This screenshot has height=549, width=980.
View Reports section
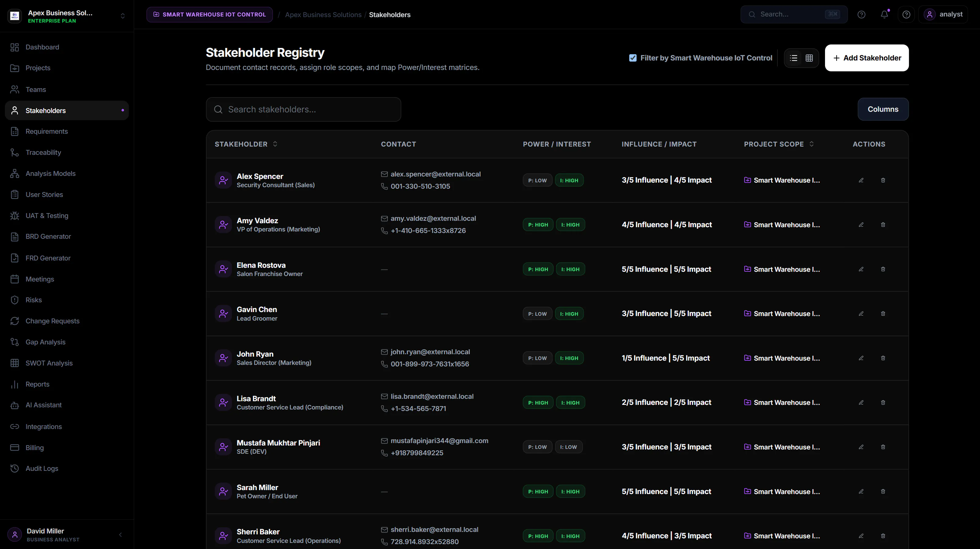coord(67,384)
